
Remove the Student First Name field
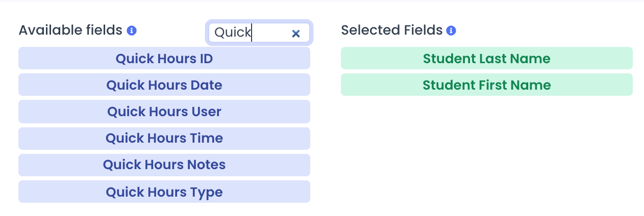(x=487, y=85)
